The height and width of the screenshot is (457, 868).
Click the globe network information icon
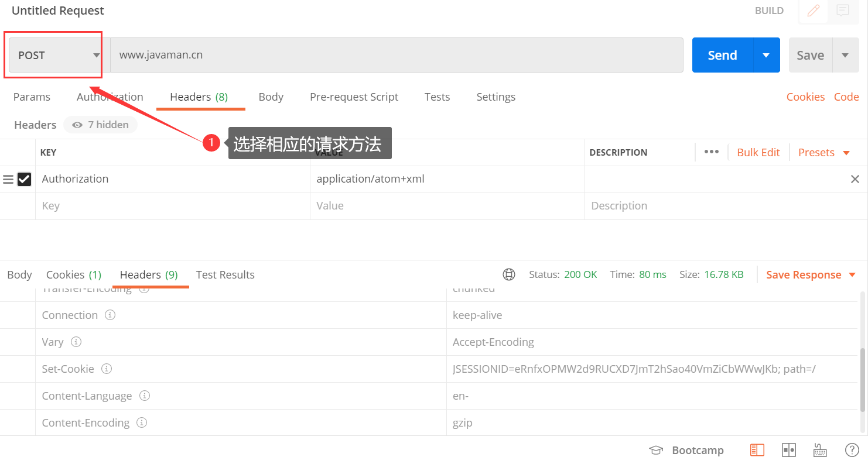pyautogui.click(x=509, y=274)
